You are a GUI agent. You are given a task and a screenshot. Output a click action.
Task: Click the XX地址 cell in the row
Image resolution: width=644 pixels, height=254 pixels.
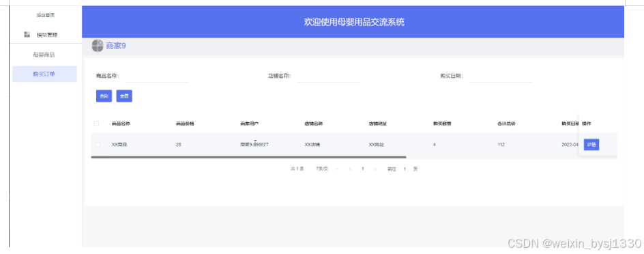point(376,145)
